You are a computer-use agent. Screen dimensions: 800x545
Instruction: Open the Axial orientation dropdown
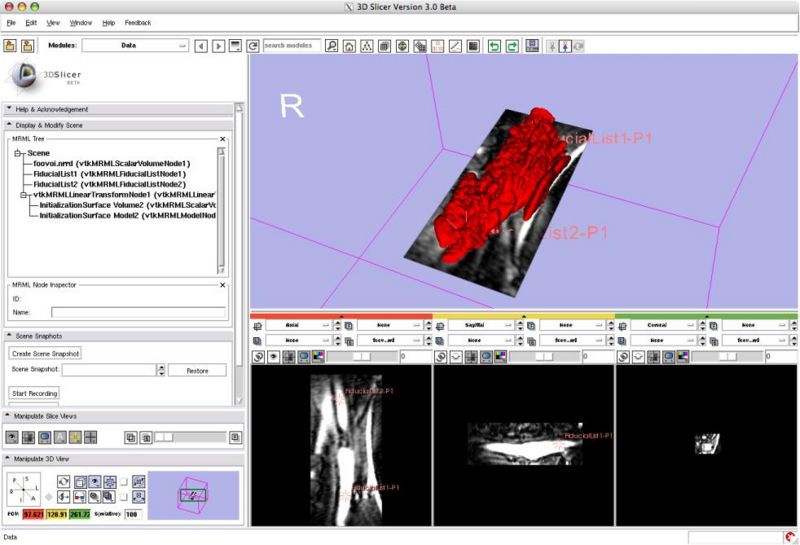[298, 326]
